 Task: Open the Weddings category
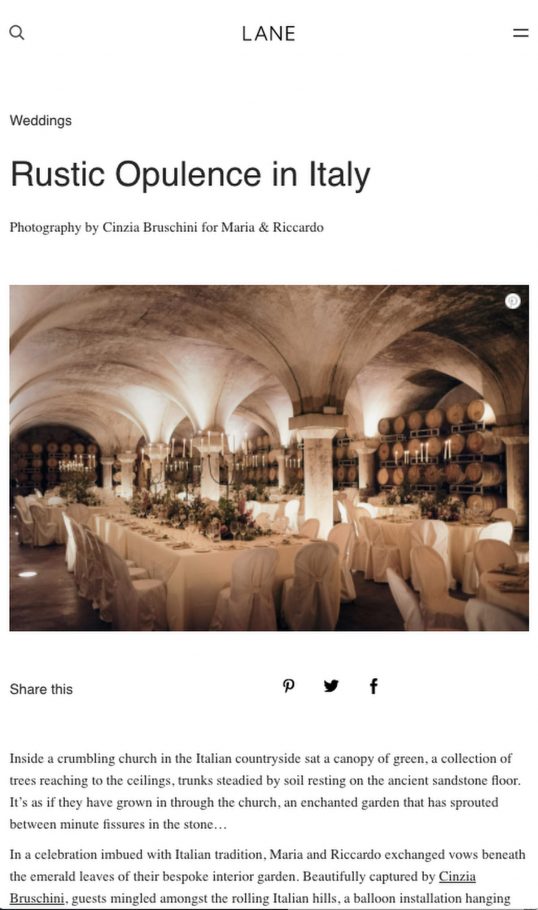[x=41, y=121]
